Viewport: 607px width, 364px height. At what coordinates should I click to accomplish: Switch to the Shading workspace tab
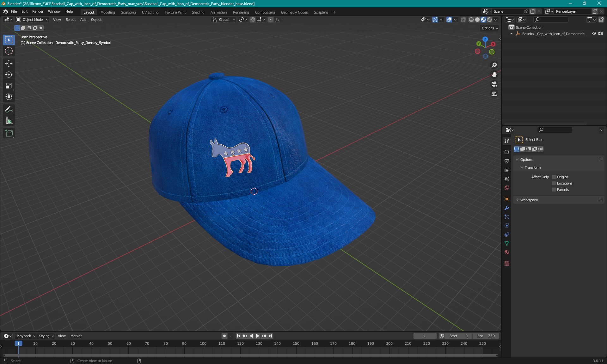(198, 12)
